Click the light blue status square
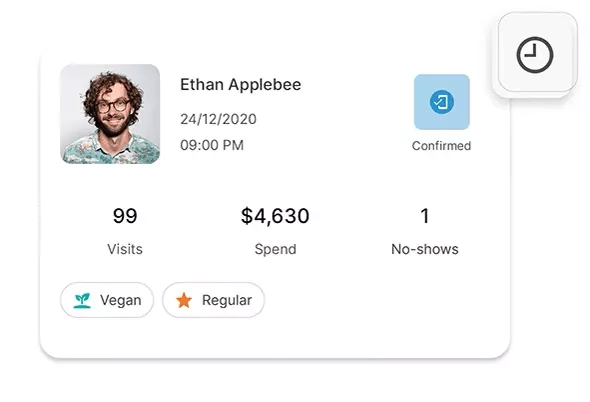 pos(442,102)
